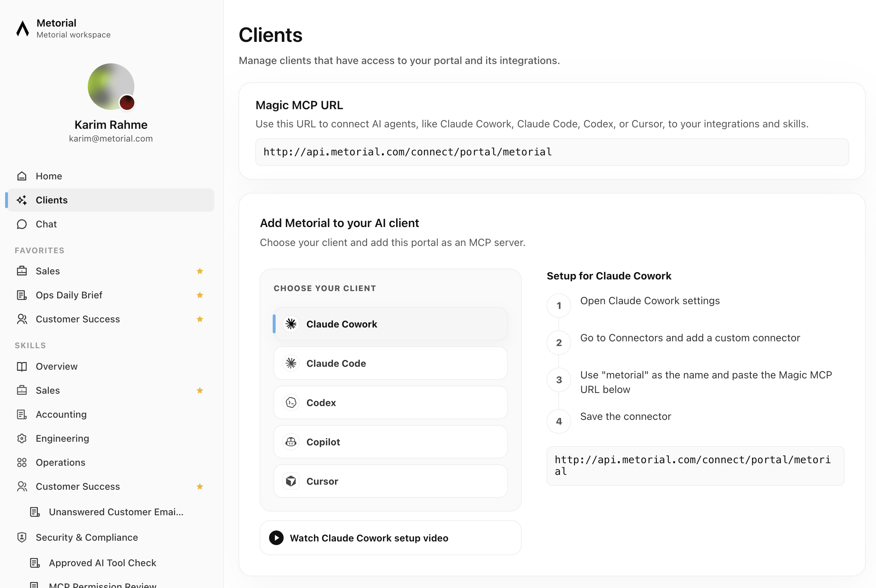Image resolution: width=876 pixels, height=588 pixels.
Task: Choose Cursor as your client
Action: click(390, 481)
